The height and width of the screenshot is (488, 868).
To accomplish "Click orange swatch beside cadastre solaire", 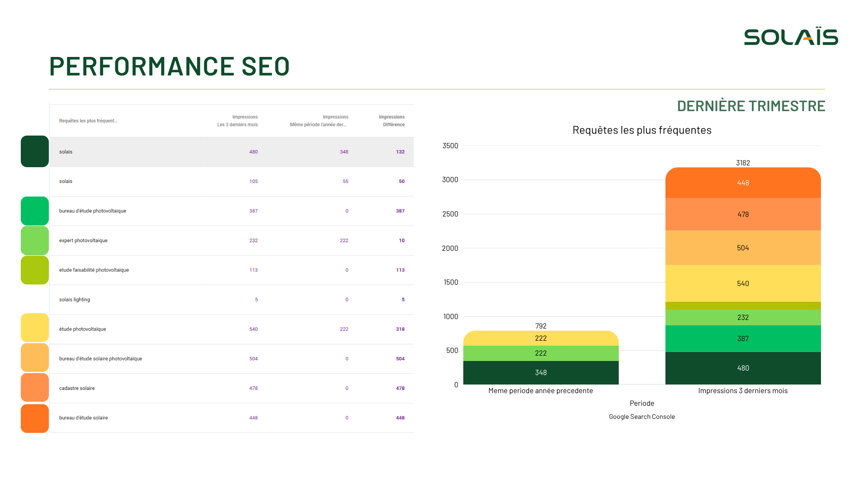I will (x=35, y=388).
